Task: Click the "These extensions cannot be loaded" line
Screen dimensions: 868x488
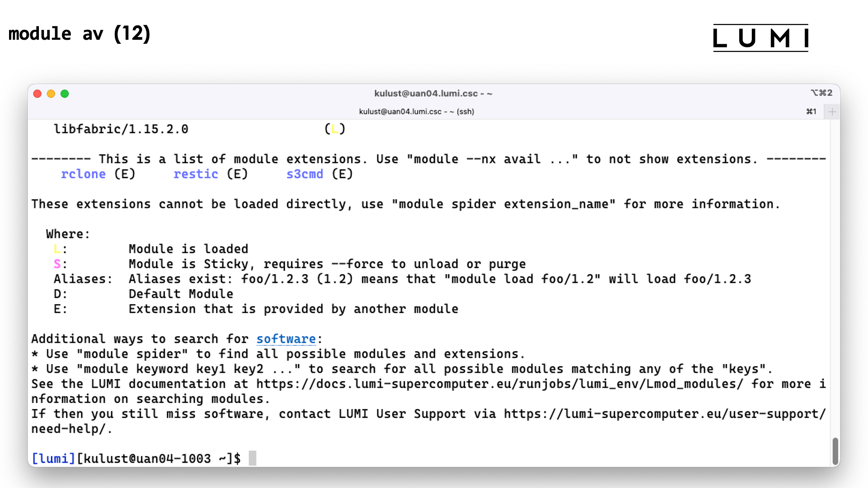Action: [x=406, y=204]
